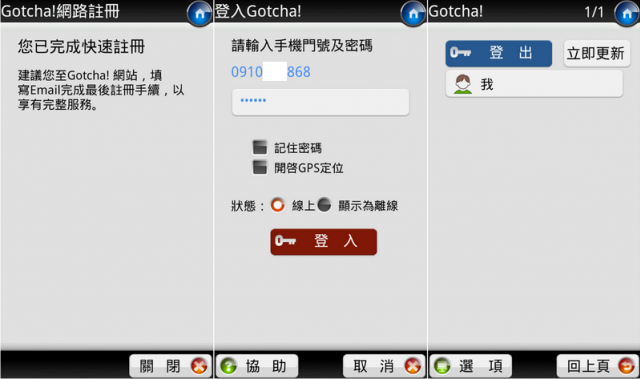This screenshot has width=640, height=379.
Task: Select the 線上 status radio button
Action: tap(278, 205)
